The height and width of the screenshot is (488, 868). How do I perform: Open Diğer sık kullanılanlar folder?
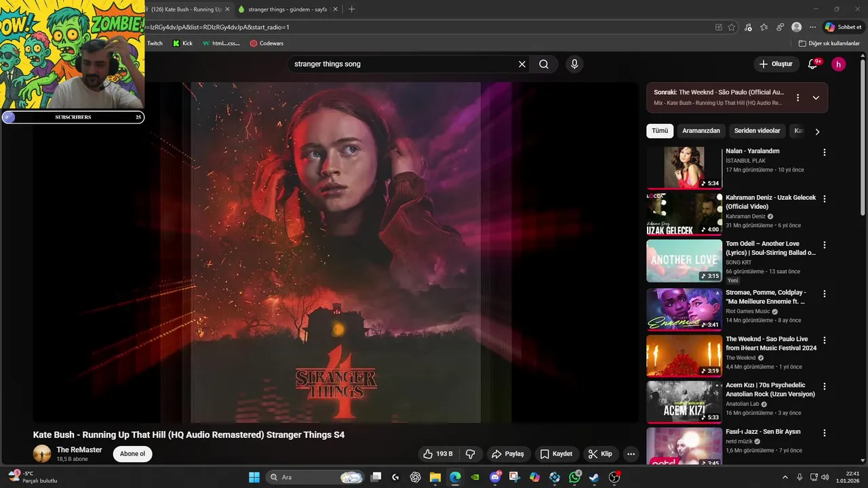coord(829,43)
